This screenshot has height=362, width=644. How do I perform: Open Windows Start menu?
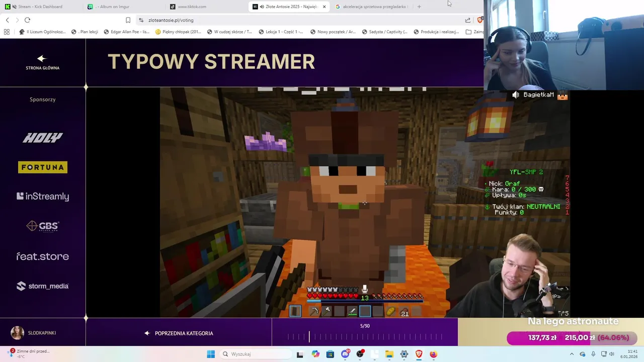tap(211, 354)
